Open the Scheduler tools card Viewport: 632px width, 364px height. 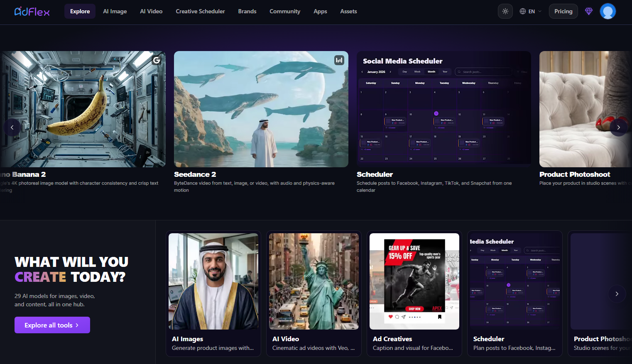(515, 293)
